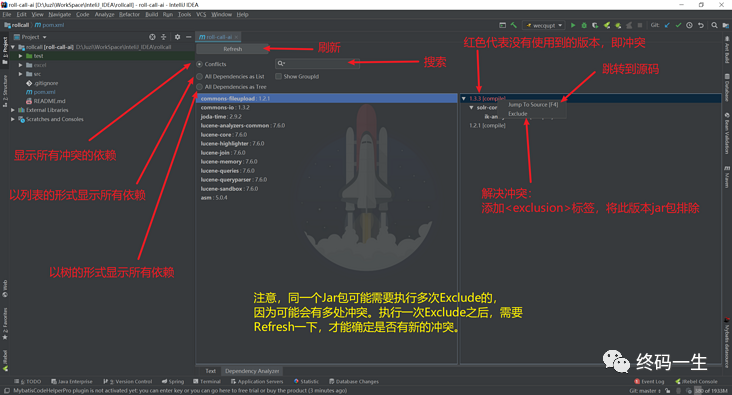
Task: Run with coverage icon in toolbar
Action: click(x=595, y=25)
